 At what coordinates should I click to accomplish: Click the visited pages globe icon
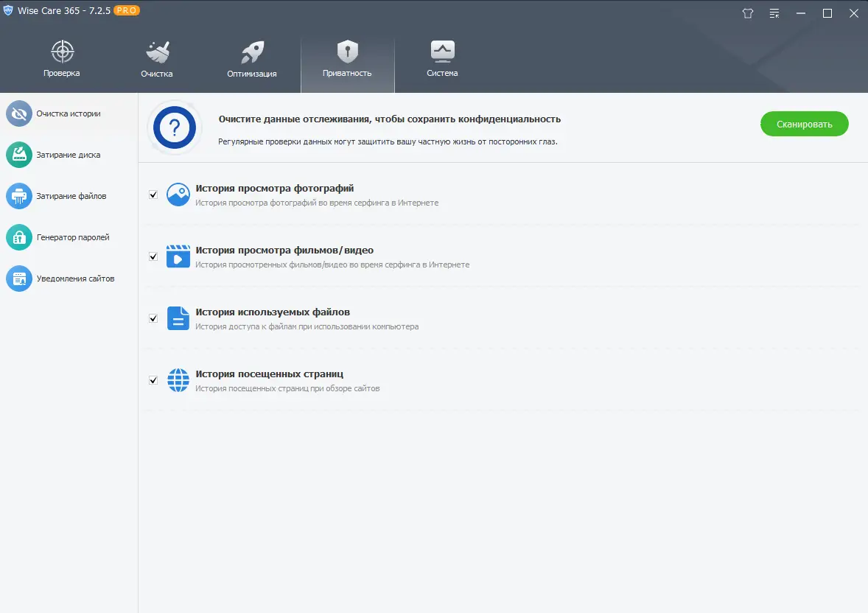(x=178, y=380)
